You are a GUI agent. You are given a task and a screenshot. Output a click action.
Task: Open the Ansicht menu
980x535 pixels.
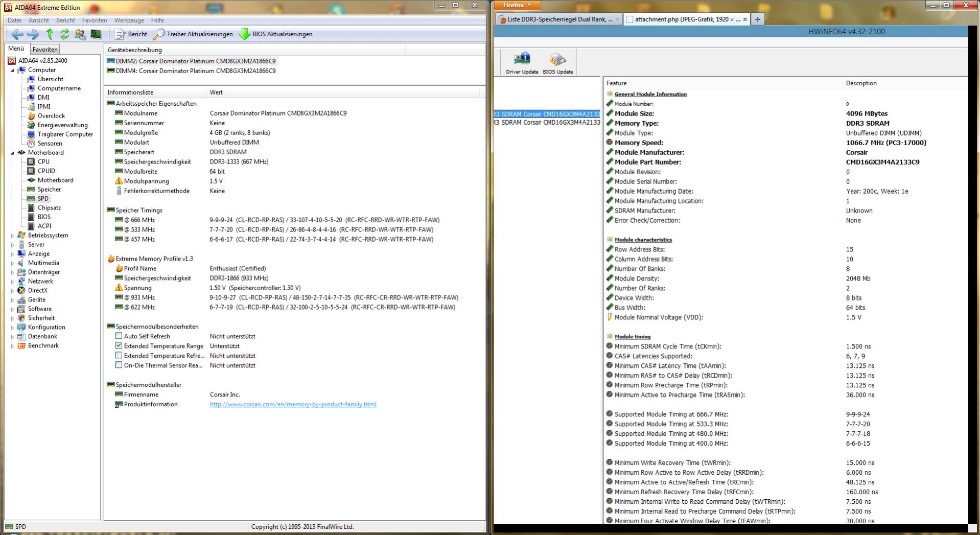point(39,20)
